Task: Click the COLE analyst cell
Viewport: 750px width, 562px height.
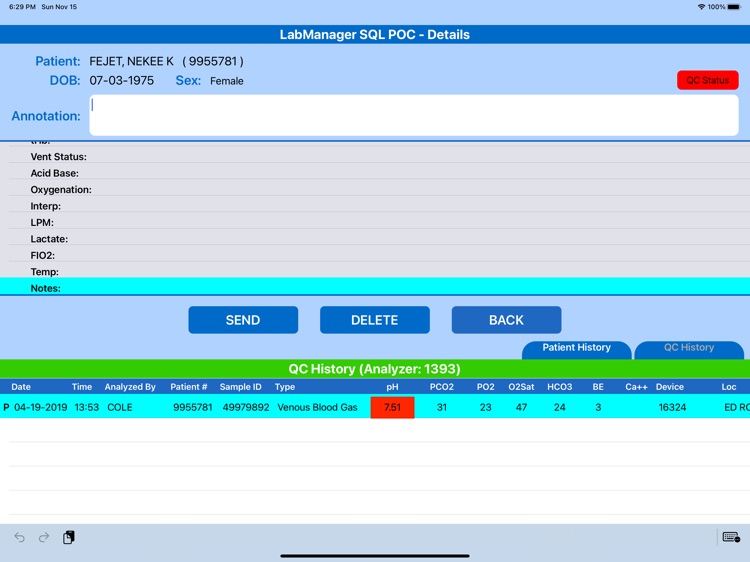Action: [x=120, y=407]
